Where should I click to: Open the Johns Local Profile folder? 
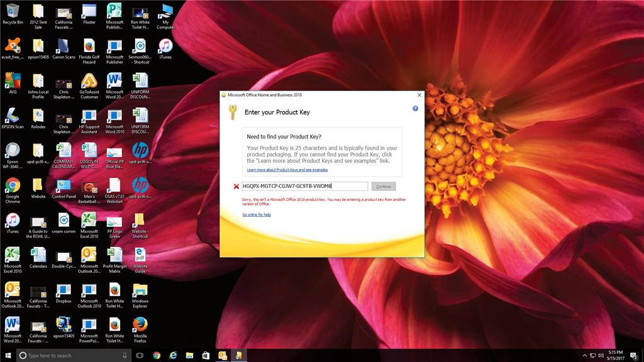[x=38, y=85]
